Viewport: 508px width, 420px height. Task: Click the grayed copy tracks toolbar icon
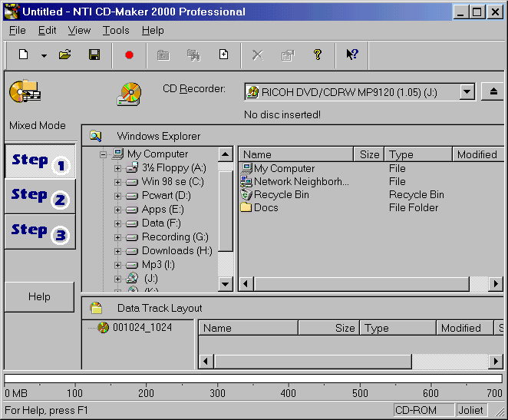(193, 55)
